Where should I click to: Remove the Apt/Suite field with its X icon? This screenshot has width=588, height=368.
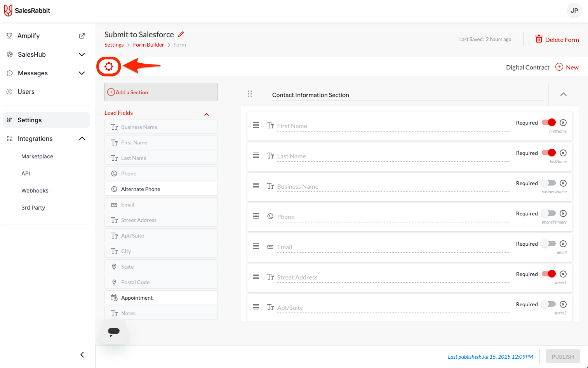click(x=563, y=304)
